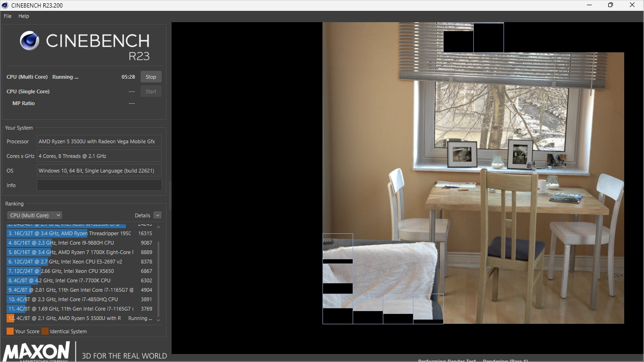This screenshot has width=644, height=362.
Task: Restore down the Cinebench window
Action: tap(611, 5)
